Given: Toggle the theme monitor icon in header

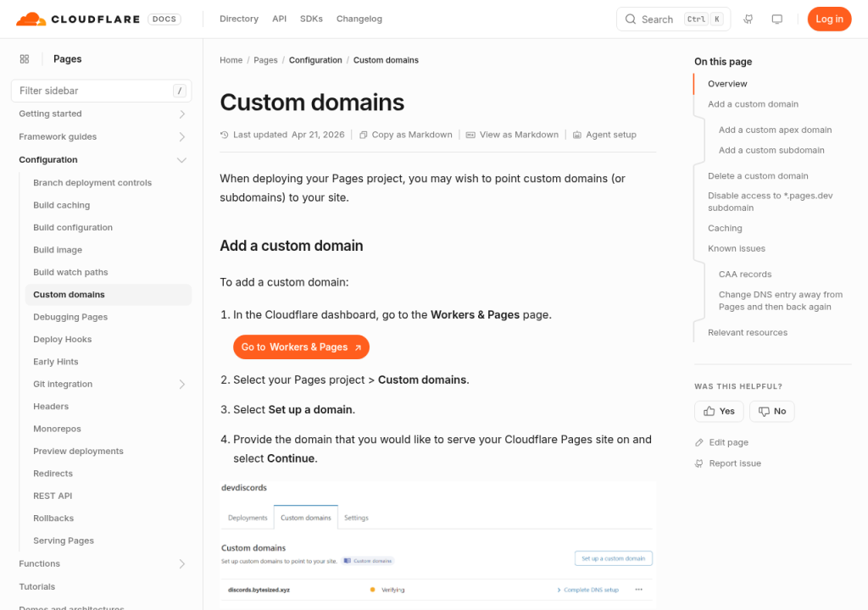Looking at the screenshot, I should click(777, 19).
